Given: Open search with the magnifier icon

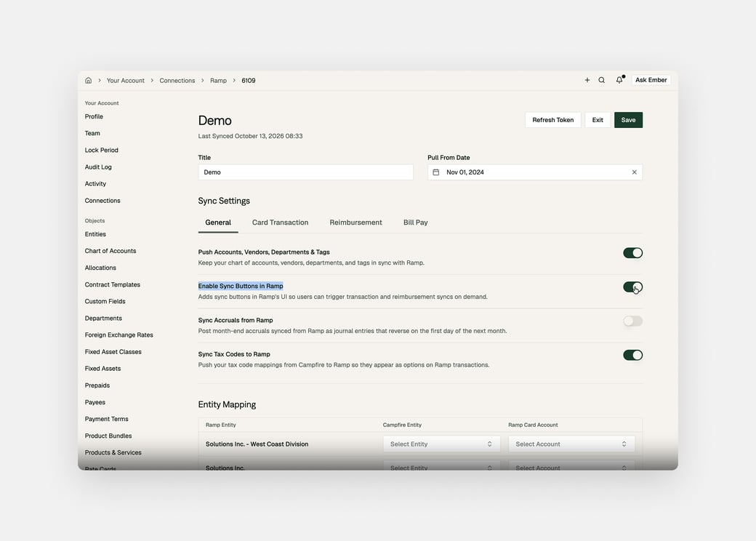Looking at the screenshot, I should coord(602,80).
